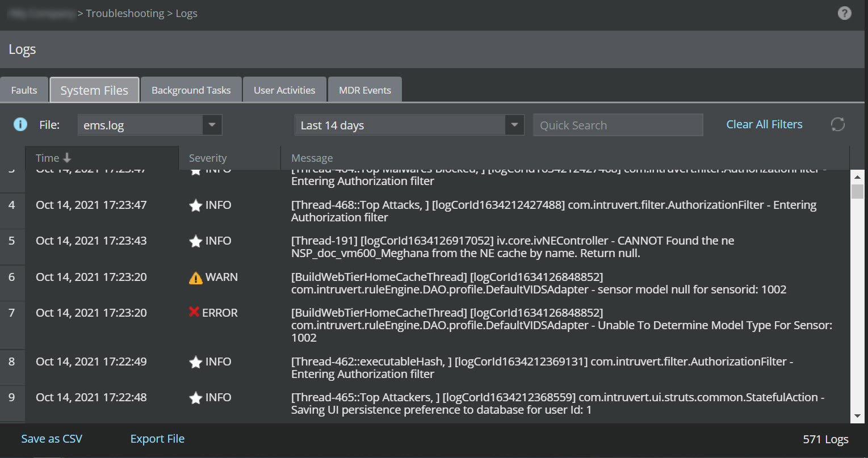Click the Top Attacks message in row 4

pos(554,211)
